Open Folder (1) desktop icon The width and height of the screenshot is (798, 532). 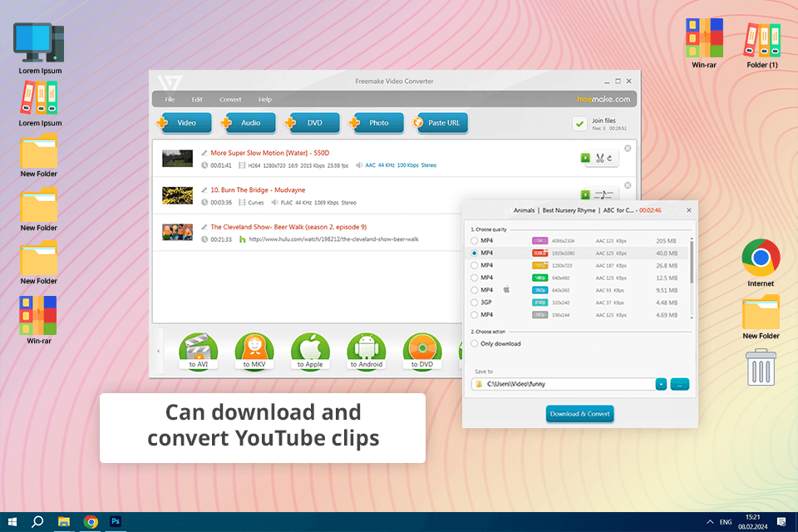pyautogui.click(x=762, y=45)
